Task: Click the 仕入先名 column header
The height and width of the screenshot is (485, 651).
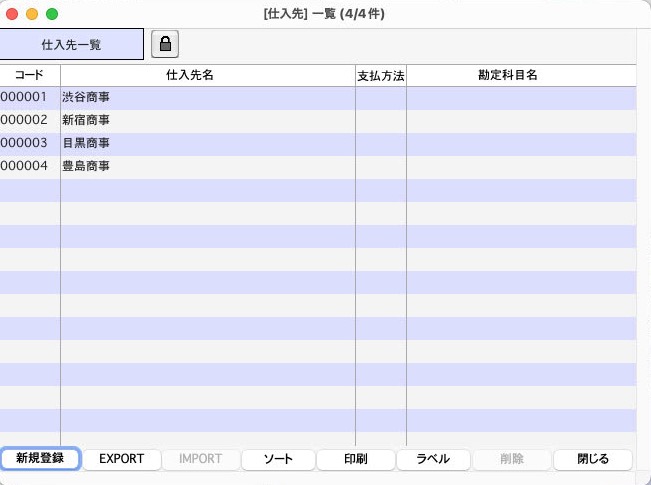Action: (208, 75)
